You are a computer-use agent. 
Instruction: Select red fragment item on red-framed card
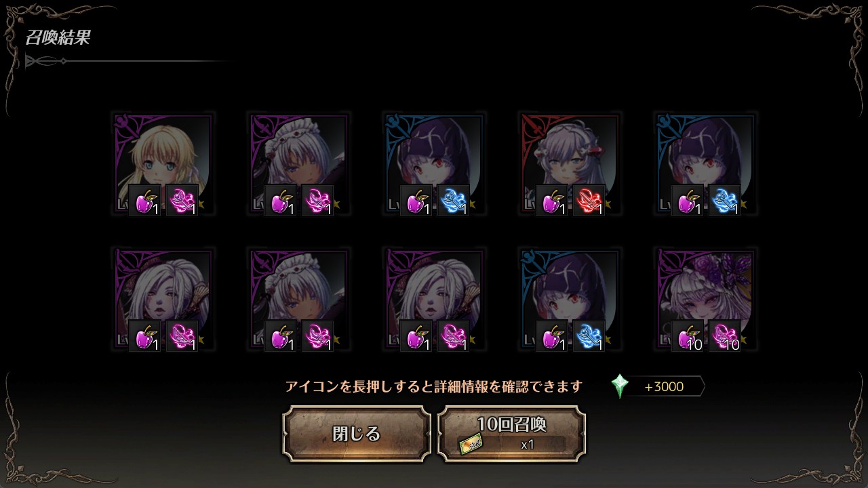point(589,200)
